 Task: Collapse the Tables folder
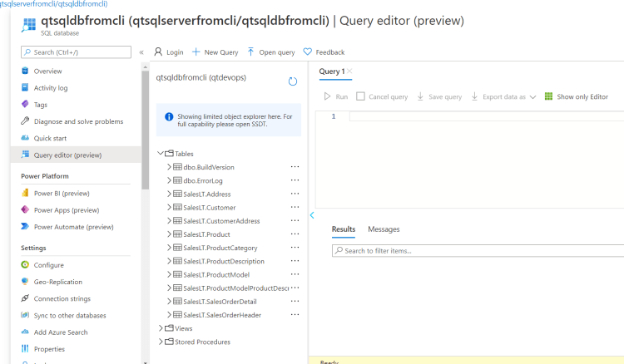click(x=161, y=154)
